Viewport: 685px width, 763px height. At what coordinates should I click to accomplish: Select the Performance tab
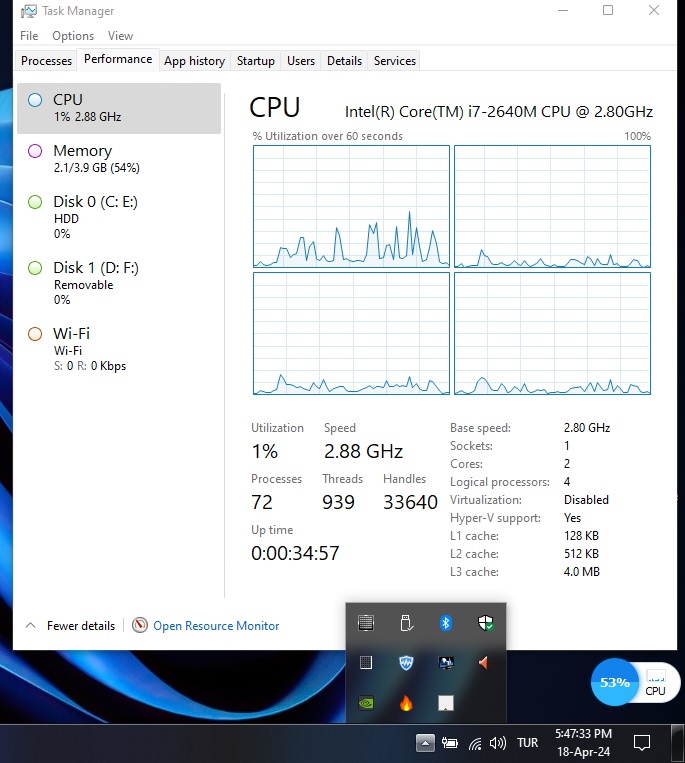coord(118,59)
